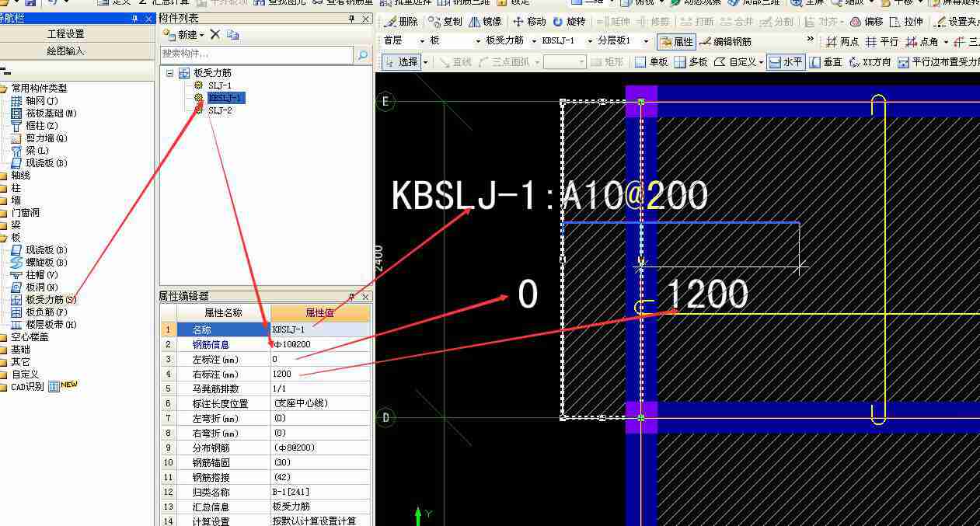Click the 拉伸 (stretch) tool
Viewport: 980px width, 526px height.
pos(907,22)
